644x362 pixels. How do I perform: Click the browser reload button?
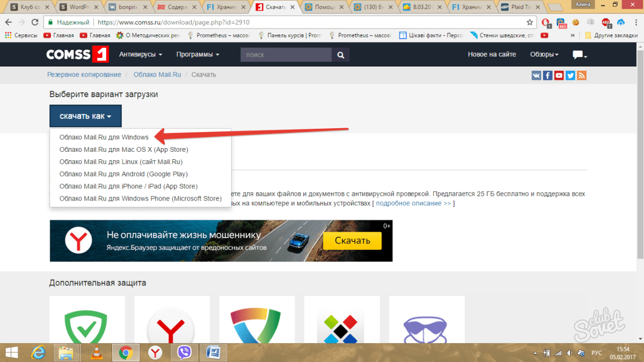click(35, 23)
